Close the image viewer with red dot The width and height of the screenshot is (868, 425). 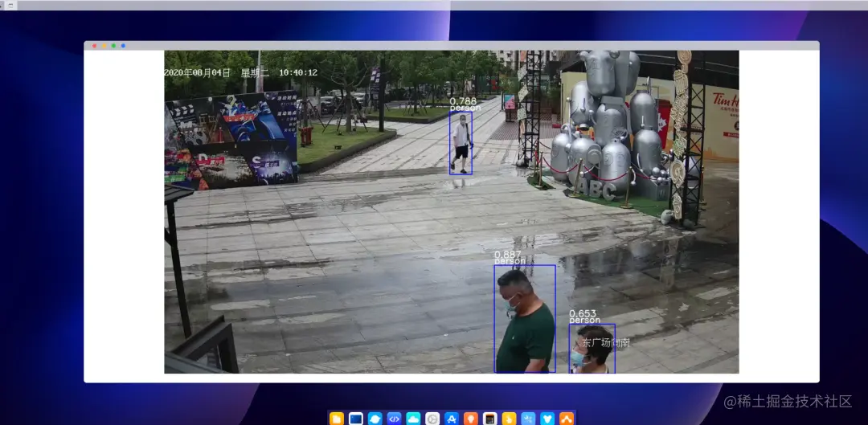(95, 45)
